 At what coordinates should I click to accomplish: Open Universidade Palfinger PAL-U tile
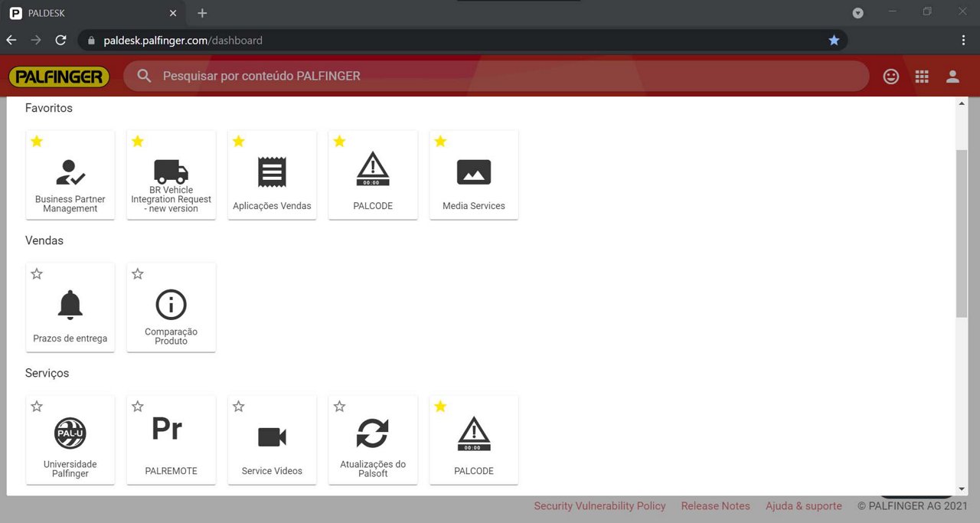(x=70, y=440)
